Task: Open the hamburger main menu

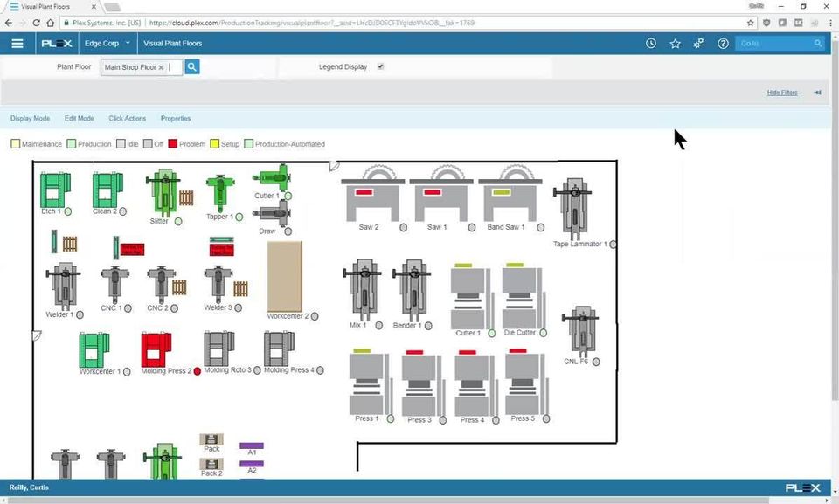Action: (x=17, y=44)
